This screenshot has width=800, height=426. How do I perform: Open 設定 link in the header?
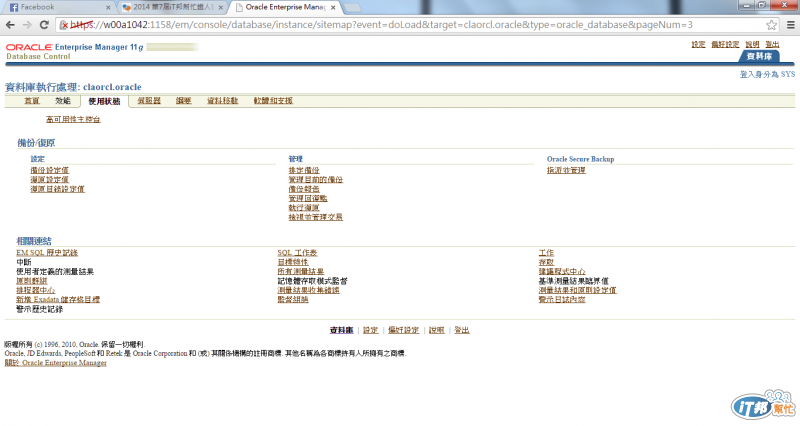click(x=698, y=44)
